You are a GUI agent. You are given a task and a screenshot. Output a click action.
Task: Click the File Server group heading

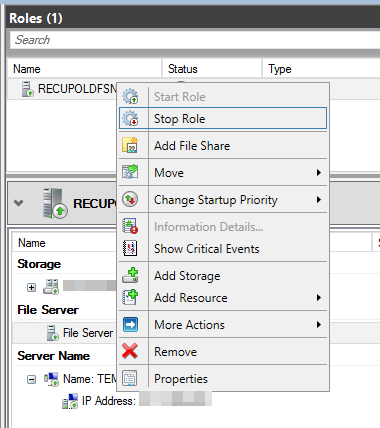point(48,310)
